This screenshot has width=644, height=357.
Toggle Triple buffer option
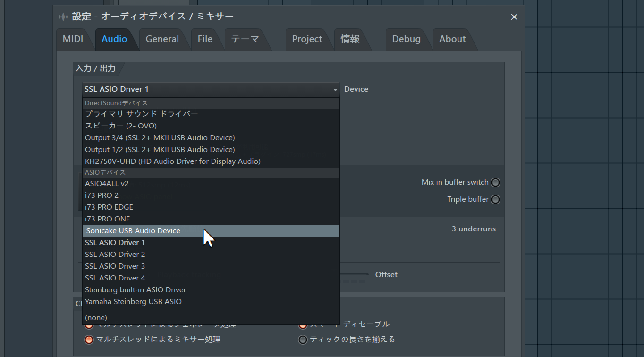[495, 199]
